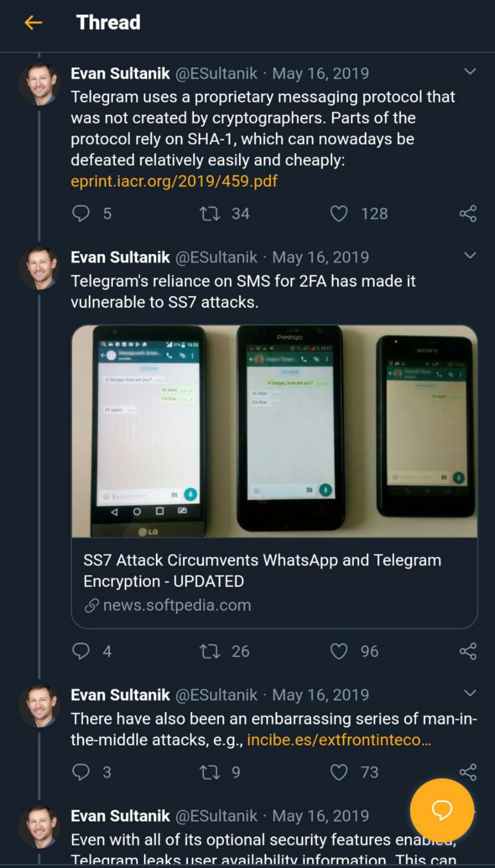
Task: Open the eprint.iacr.org PDF link
Action: (173, 181)
